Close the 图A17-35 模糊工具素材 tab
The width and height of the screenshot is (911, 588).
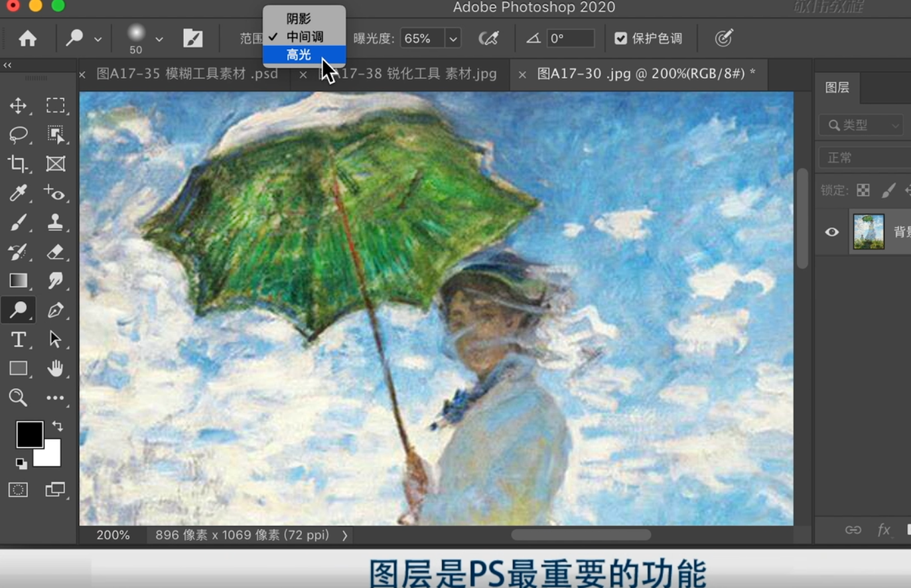(x=82, y=74)
